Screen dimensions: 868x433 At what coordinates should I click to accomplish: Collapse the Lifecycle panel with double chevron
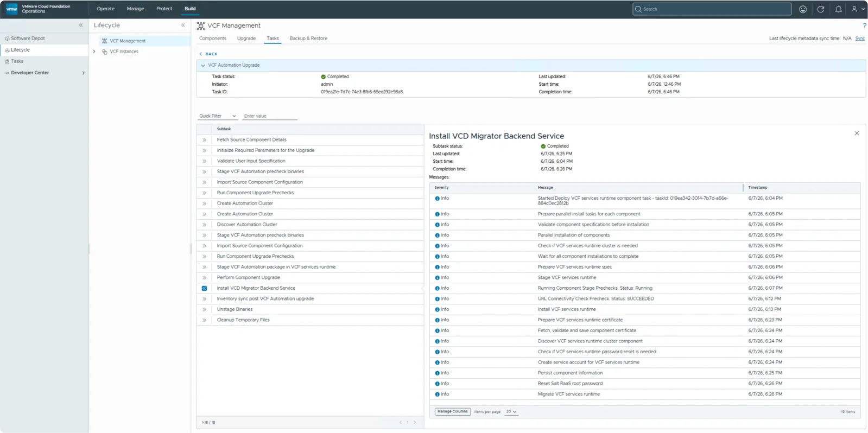click(183, 25)
